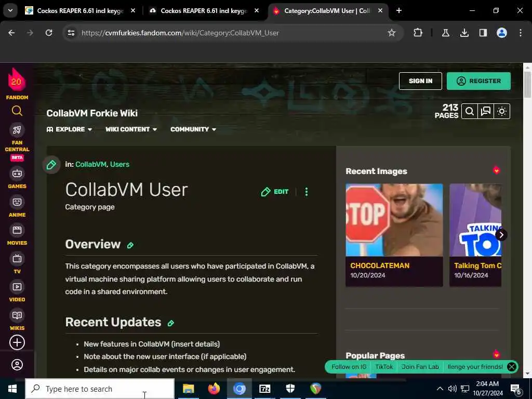The width and height of the screenshot is (532, 399).
Task: Expand the Explore menu
Action: [x=69, y=129]
